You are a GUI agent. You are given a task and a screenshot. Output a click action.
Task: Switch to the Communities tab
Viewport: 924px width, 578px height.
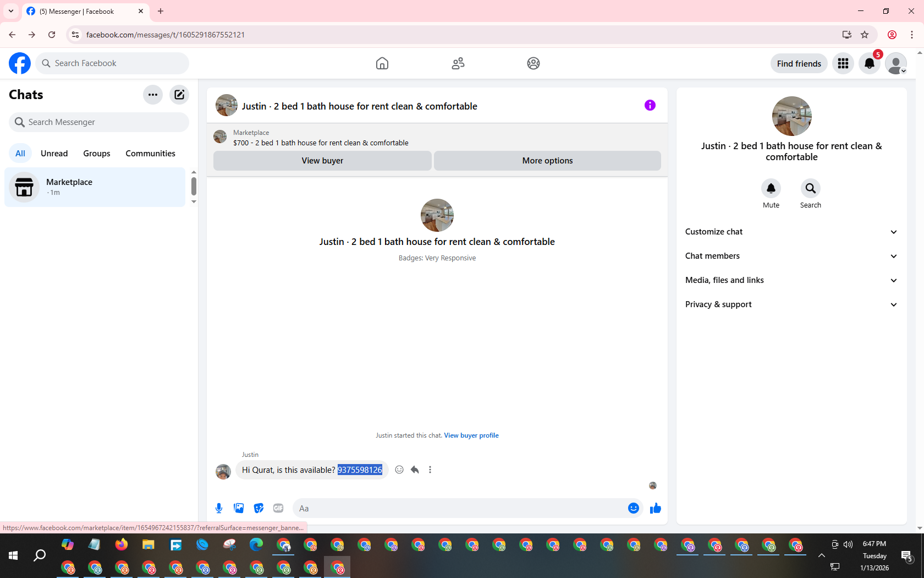tap(150, 154)
